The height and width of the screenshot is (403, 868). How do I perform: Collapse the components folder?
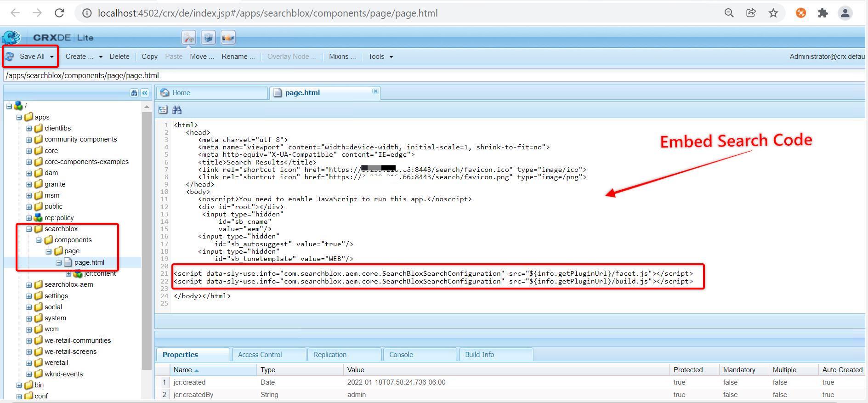point(39,240)
